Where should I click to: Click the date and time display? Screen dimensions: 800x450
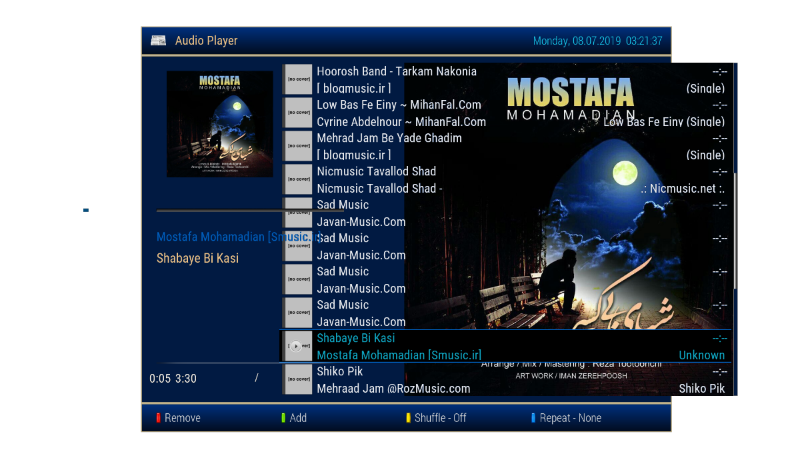tap(597, 41)
